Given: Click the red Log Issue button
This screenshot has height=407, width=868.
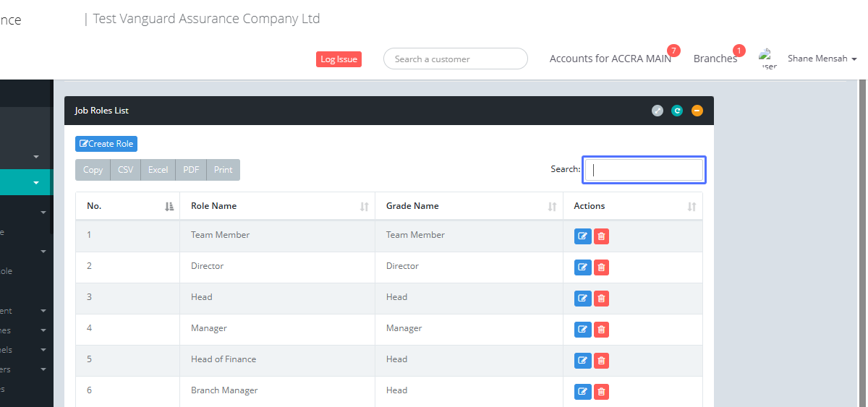Looking at the screenshot, I should click(339, 59).
